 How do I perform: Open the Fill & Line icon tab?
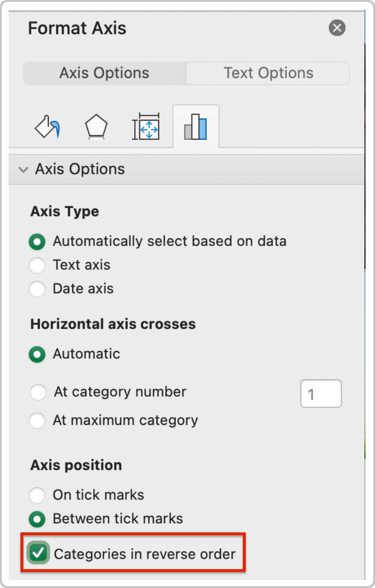(x=46, y=127)
